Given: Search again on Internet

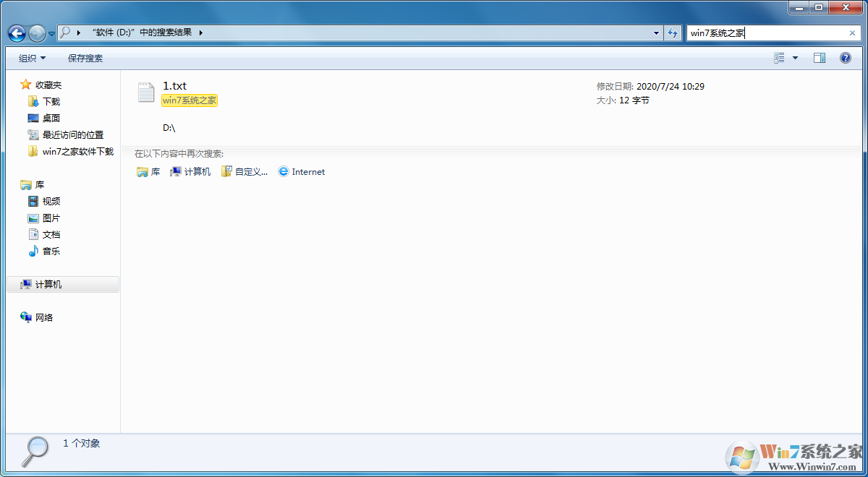Looking at the screenshot, I should click(x=301, y=171).
